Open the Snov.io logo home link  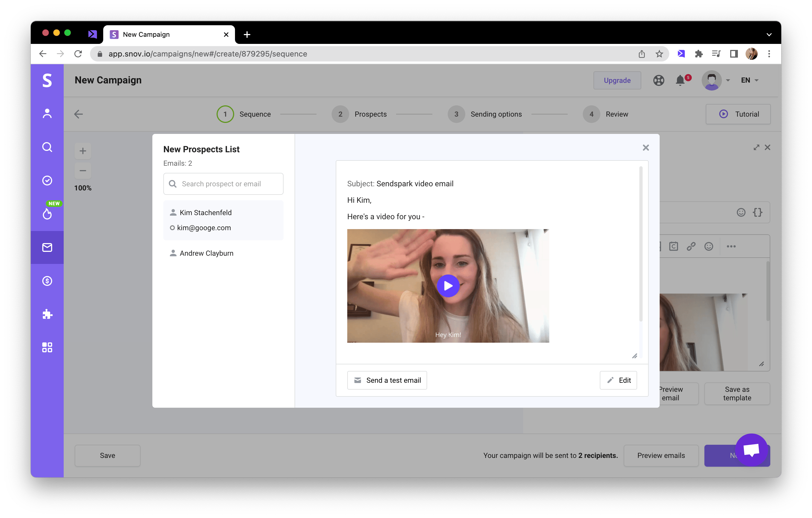[x=47, y=80]
